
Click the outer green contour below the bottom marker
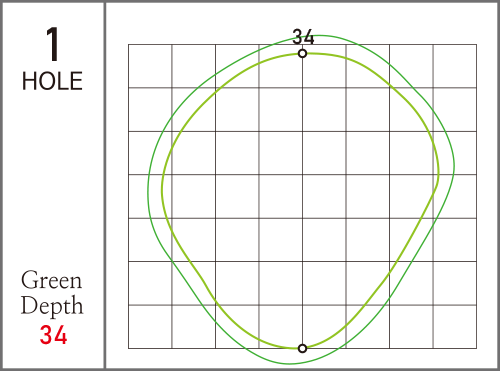(290, 364)
